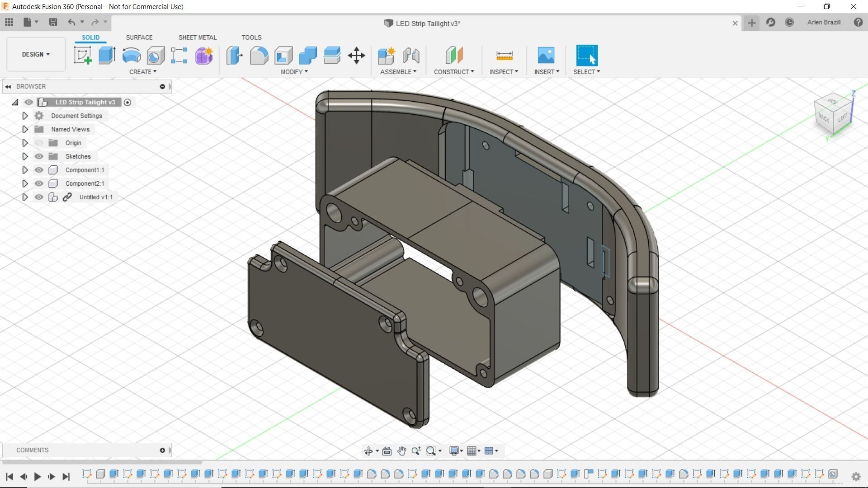Add a new design tab

pyautogui.click(x=751, y=23)
